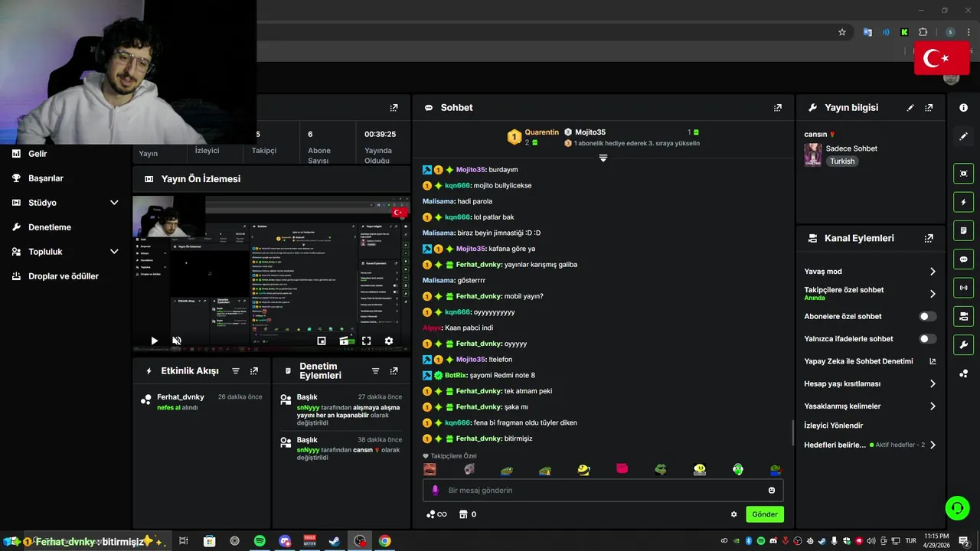Edit stream info with the Yayın bilgisi pencil
The image size is (980, 551).
[x=910, y=108]
